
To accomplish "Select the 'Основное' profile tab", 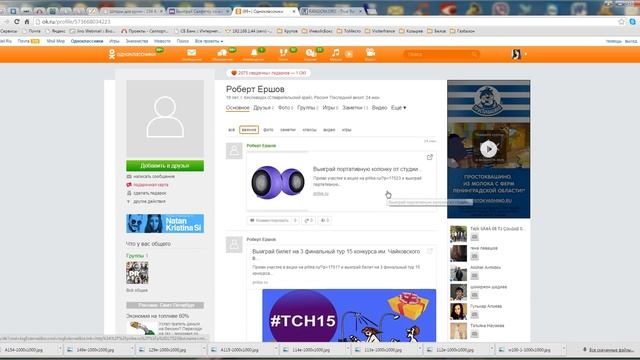I will (237, 108).
